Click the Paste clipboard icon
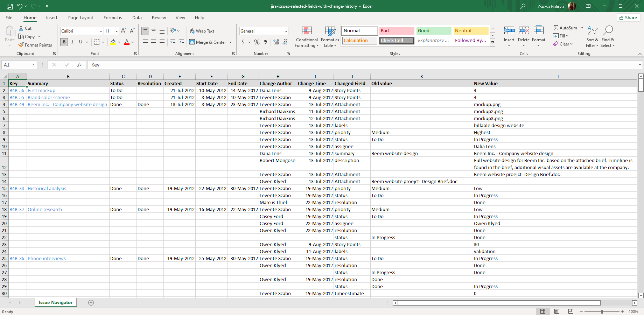 pyautogui.click(x=10, y=31)
